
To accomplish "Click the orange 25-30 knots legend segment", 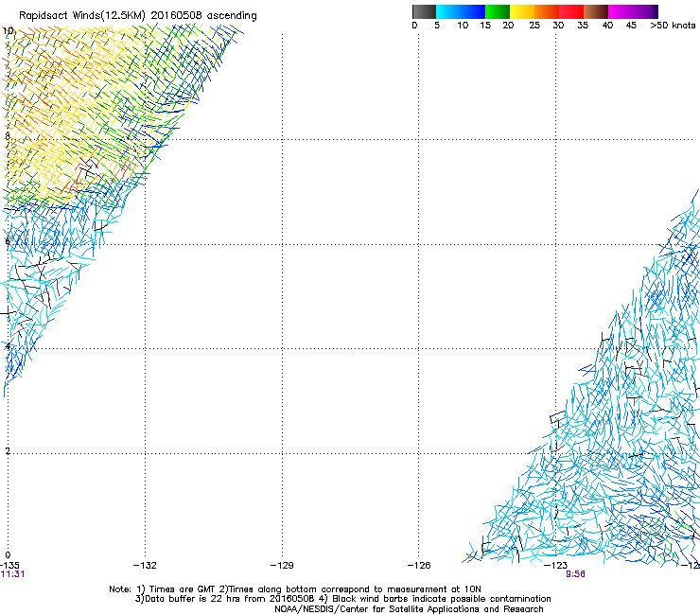I will [x=547, y=11].
